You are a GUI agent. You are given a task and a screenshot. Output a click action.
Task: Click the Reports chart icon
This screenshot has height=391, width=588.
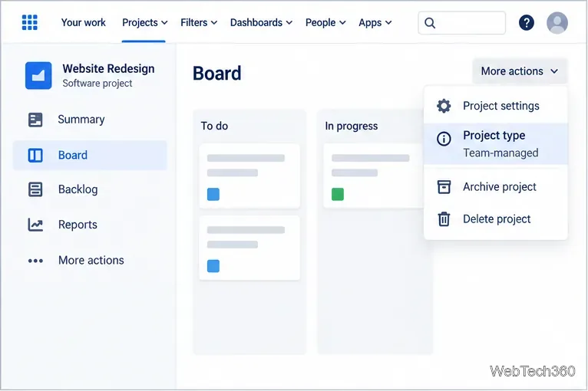click(35, 225)
